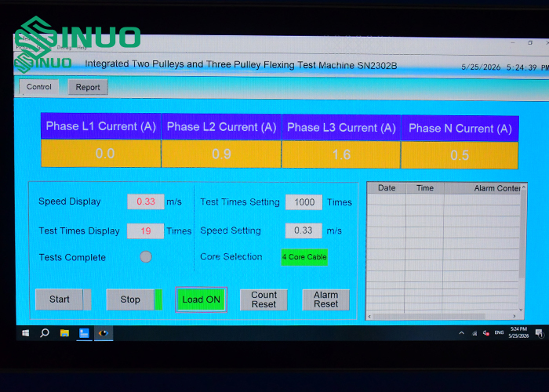
Task: Click the Stop button
Action: pos(130,299)
